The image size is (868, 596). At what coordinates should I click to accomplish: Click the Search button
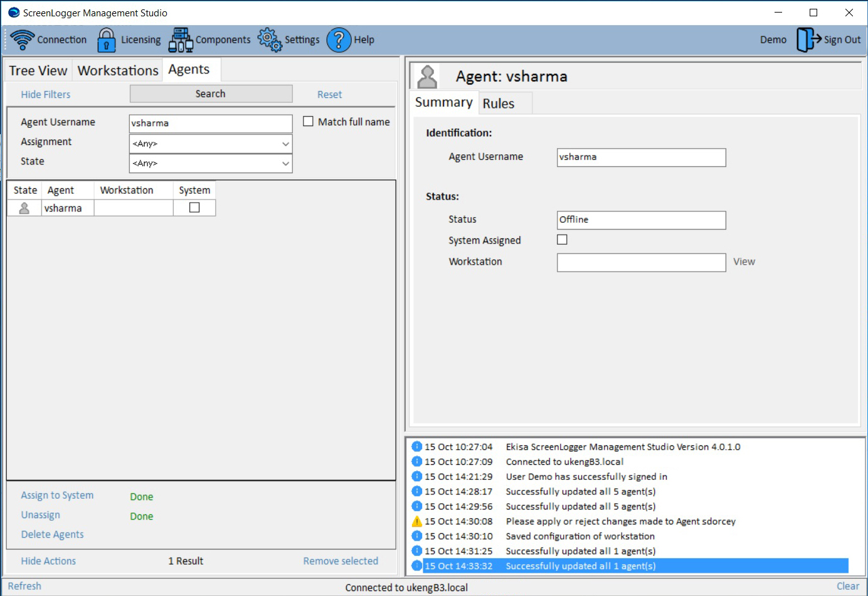click(211, 93)
